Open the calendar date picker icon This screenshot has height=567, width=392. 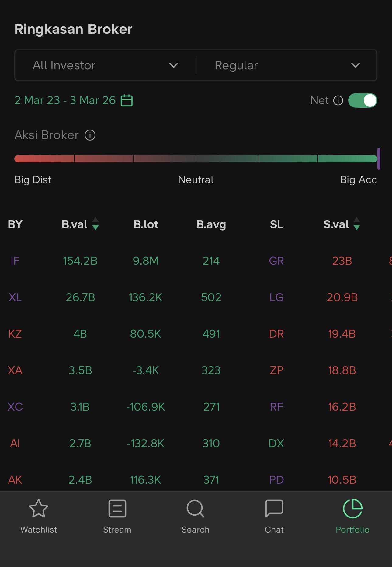(x=127, y=100)
